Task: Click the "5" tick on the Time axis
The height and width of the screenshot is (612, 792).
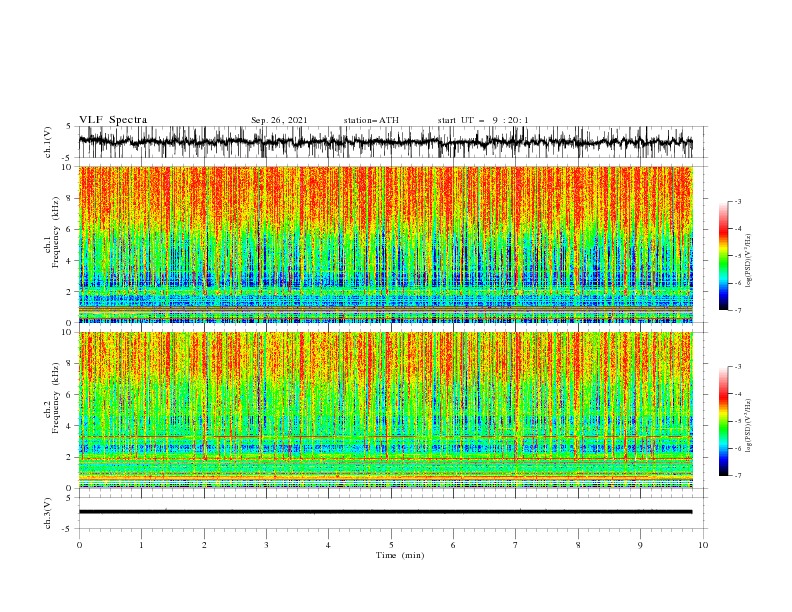Action: click(391, 545)
